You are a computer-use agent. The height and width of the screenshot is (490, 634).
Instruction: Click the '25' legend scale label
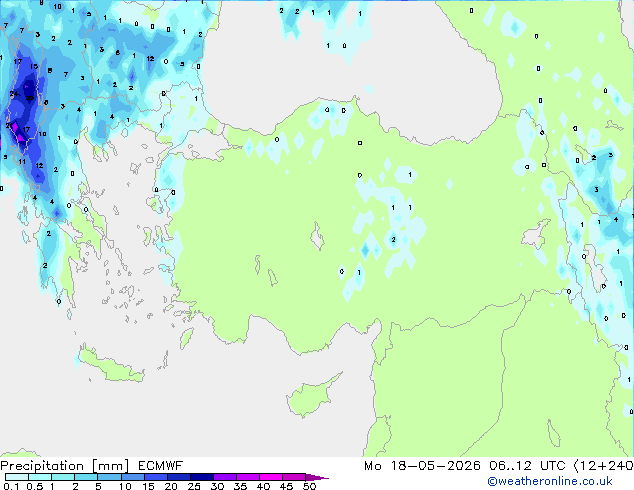coord(194,486)
